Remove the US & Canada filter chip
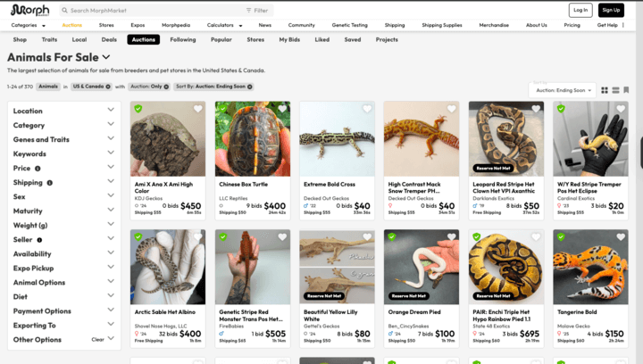Viewport: 643px width, 364px height. pos(107,87)
